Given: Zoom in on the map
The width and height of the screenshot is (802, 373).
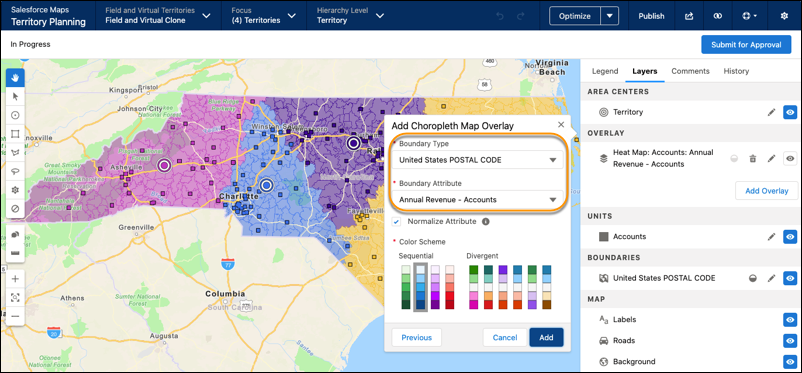Looking at the screenshot, I should click(15, 279).
